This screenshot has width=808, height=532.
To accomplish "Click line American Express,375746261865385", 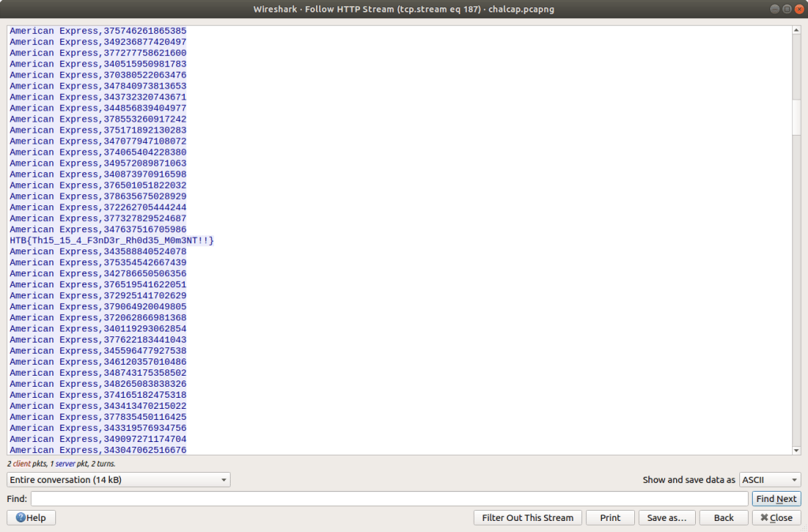I will point(98,31).
